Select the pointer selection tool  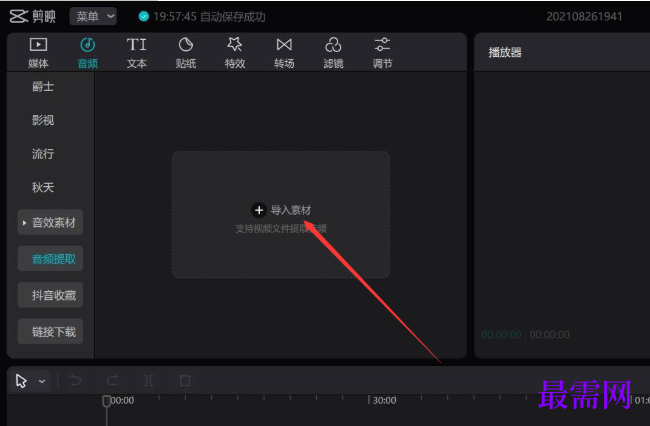coord(21,380)
